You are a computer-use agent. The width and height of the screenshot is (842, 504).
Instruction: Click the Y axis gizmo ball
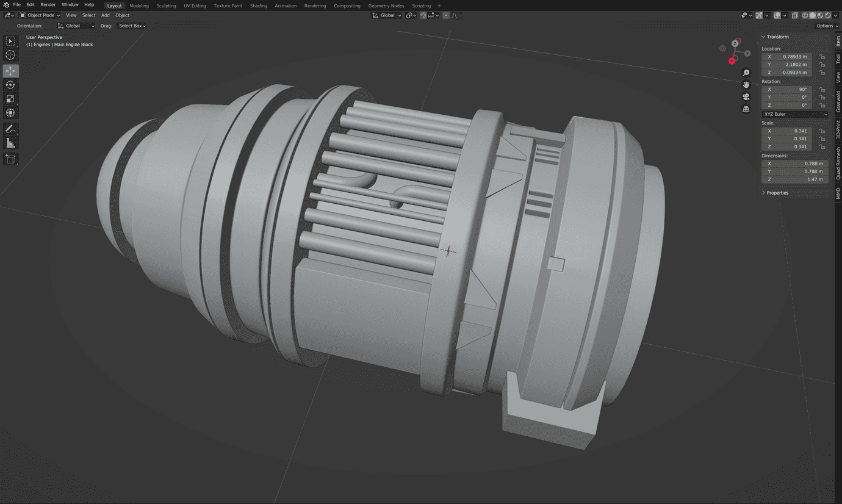point(747,54)
